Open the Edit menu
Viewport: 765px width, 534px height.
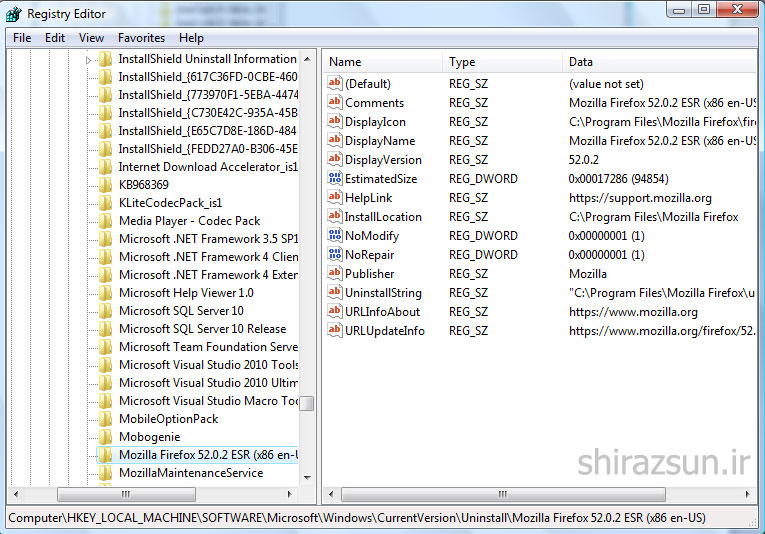click(x=55, y=38)
